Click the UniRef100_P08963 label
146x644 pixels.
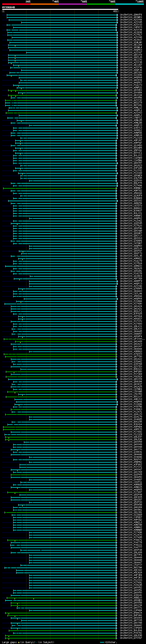click(x=131, y=409)
